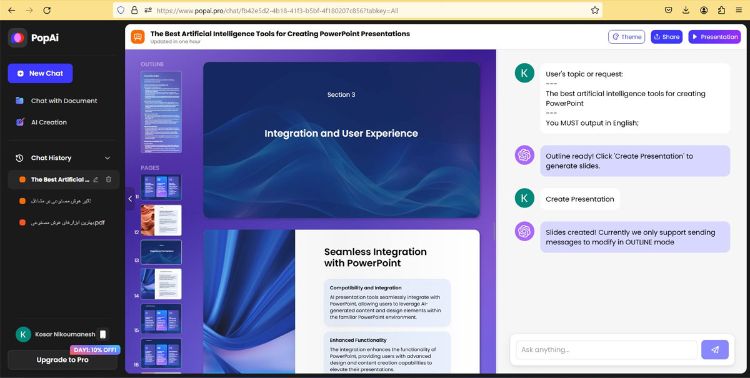Select page 12 thumbnail
The image size is (750, 378).
(161, 220)
